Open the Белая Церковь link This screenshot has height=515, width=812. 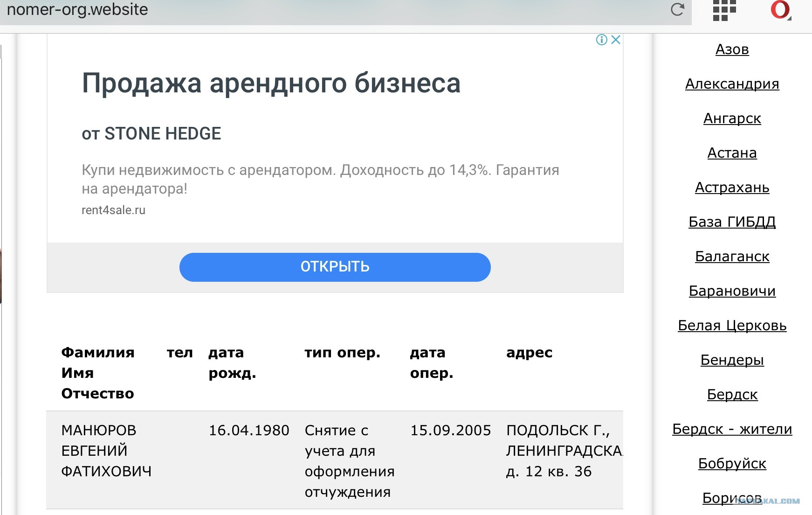pyautogui.click(x=732, y=325)
